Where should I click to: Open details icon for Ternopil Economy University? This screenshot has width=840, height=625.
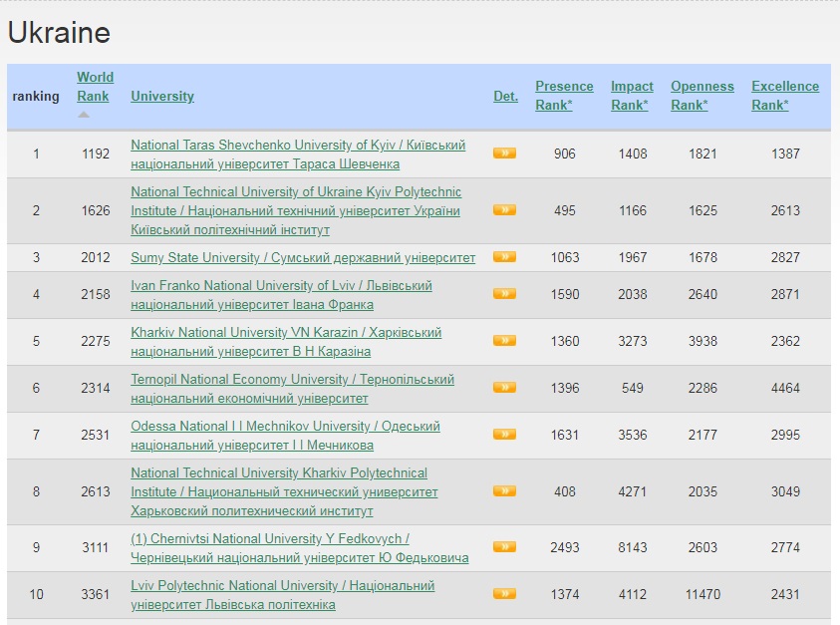tap(504, 387)
